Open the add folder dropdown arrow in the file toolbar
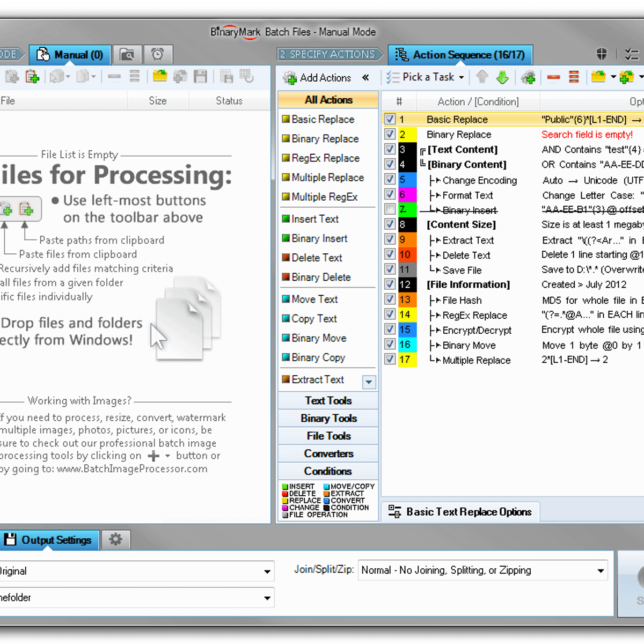Image resolution: width=644 pixels, height=644 pixels. (68, 77)
